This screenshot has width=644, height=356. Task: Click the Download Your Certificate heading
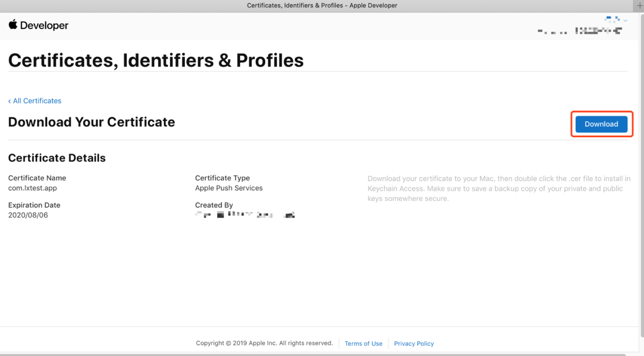click(91, 122)
